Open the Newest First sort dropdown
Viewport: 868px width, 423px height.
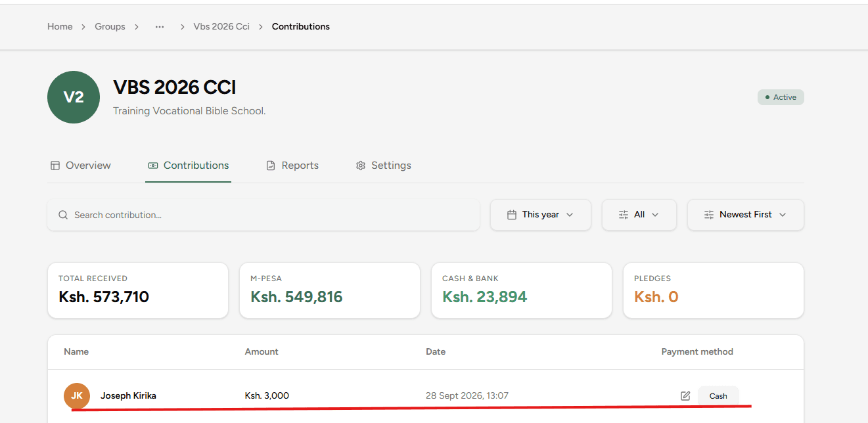(746, 215)
